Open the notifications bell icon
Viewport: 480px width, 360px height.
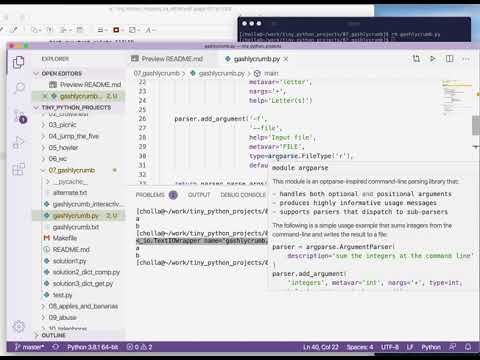click(x=468, y=347)
